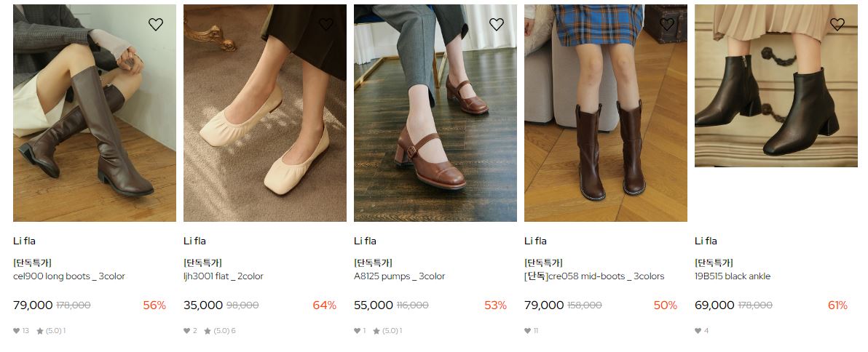The height and width of the screenshot is (352, 868).
Task: View brown knee-high long boots photo
Action: click(x=95, y=113)
